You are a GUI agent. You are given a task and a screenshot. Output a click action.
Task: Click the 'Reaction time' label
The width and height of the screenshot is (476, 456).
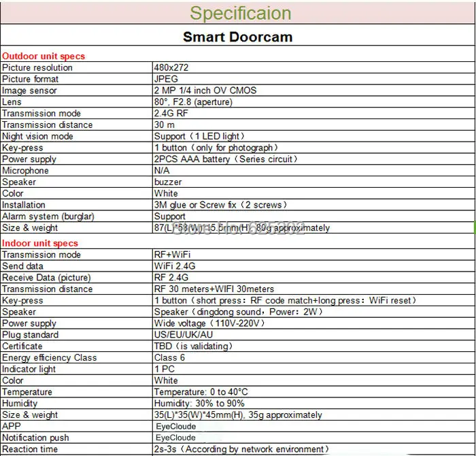coord(30,449)
